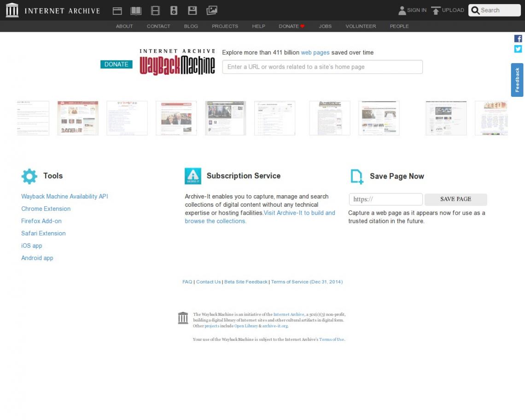
Task: Open Terms of Service (Dec 31, 2014) link
Action: [307, 282]
